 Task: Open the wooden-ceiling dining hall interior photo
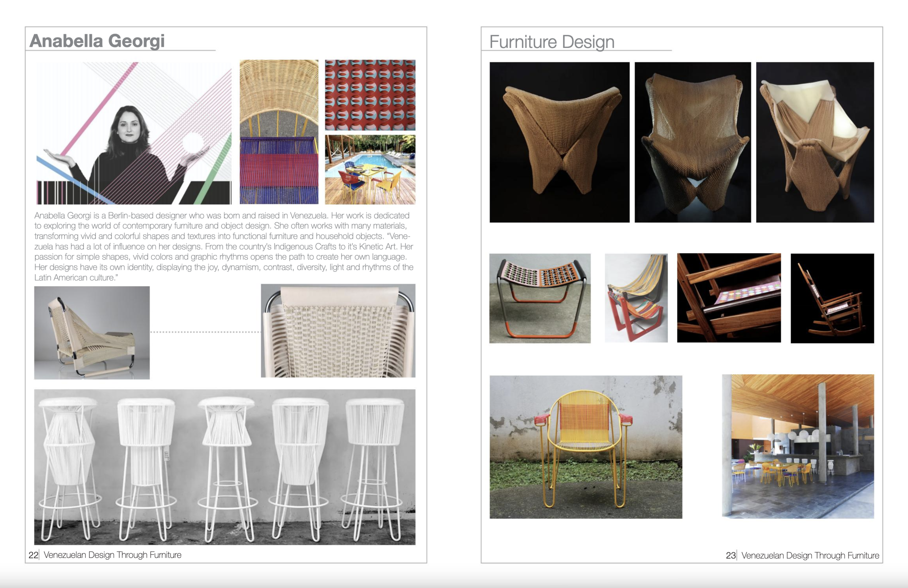798,446
